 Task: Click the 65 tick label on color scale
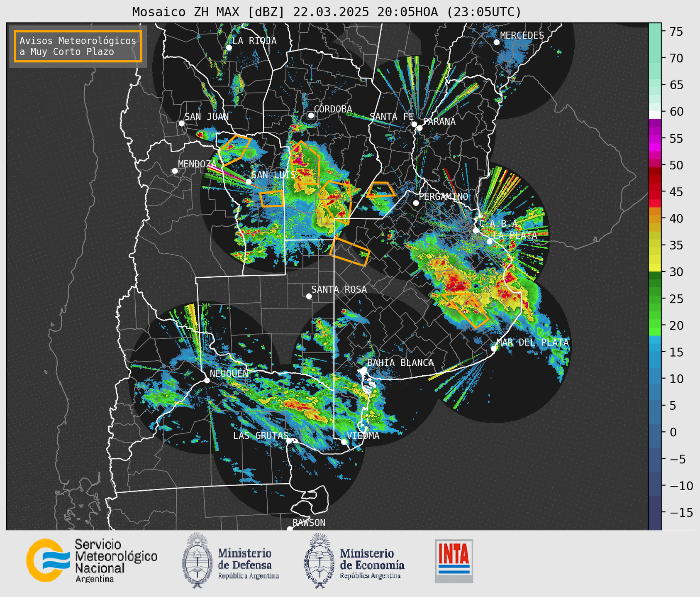[676, 85]
